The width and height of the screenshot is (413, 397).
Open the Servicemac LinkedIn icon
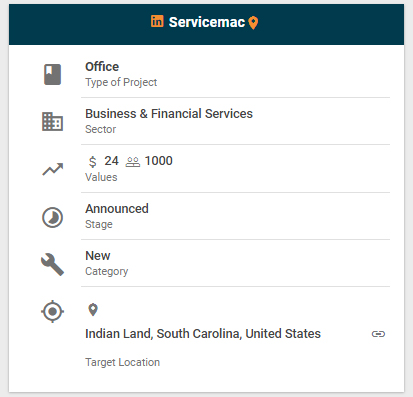pyautogui.click(x=157, y=21)
